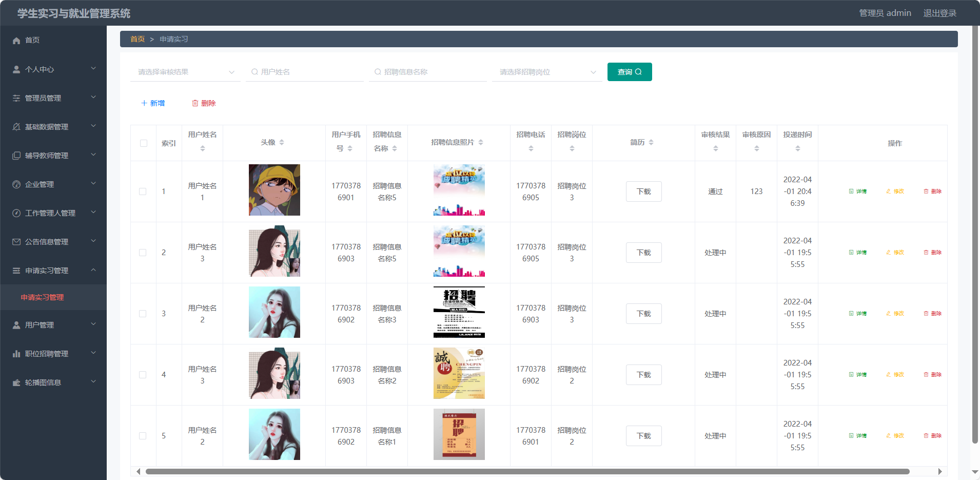Image resolution: width=980 pixels, height=480 pixels.
Task: Select 首页 in the sidebar
Action: 53,40
